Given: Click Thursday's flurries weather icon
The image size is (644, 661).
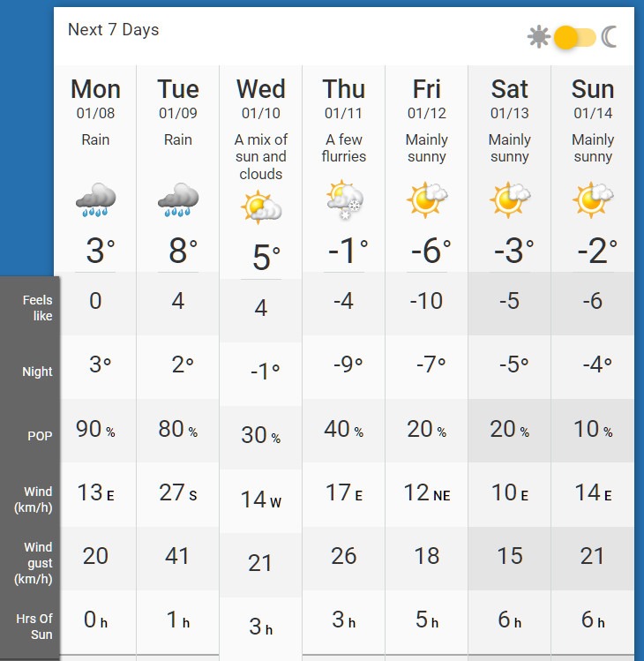Looking at the screenshot, I should [x=344, y=200].
